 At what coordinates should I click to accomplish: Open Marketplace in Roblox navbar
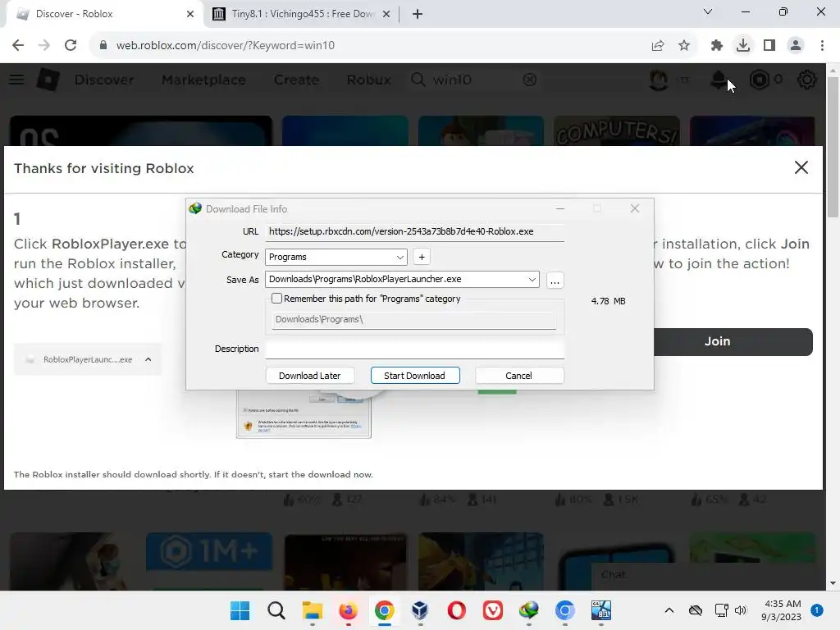pyautogui.click(x=203, y=80)
